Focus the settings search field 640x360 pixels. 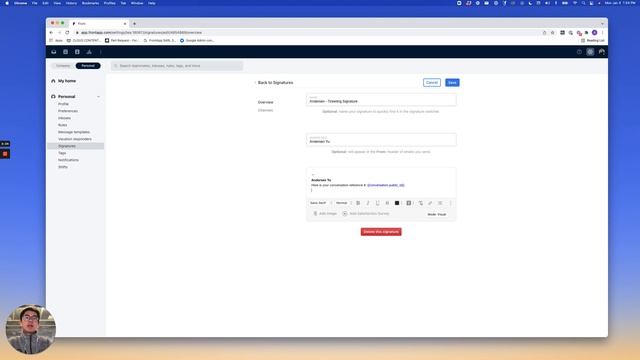pyautogui.click(x=177, y=66)
